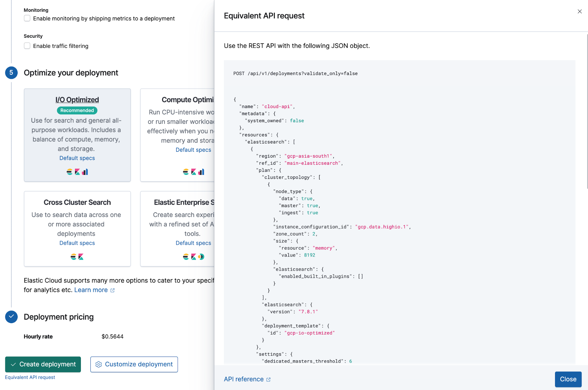588x390 pixels.
Task: Select the Compute Optimized template heading
Action: [188, 100]
